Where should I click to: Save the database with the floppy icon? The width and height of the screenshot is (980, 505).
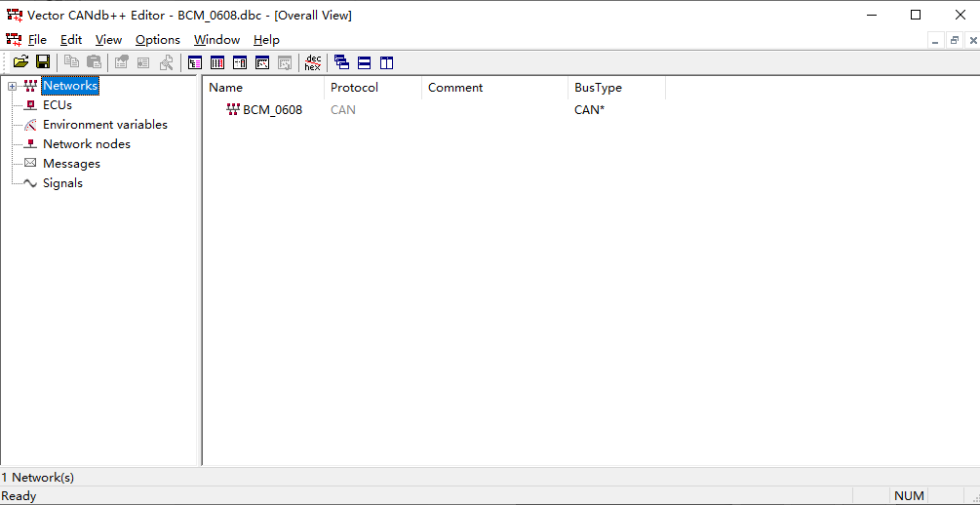click(43, 61)
